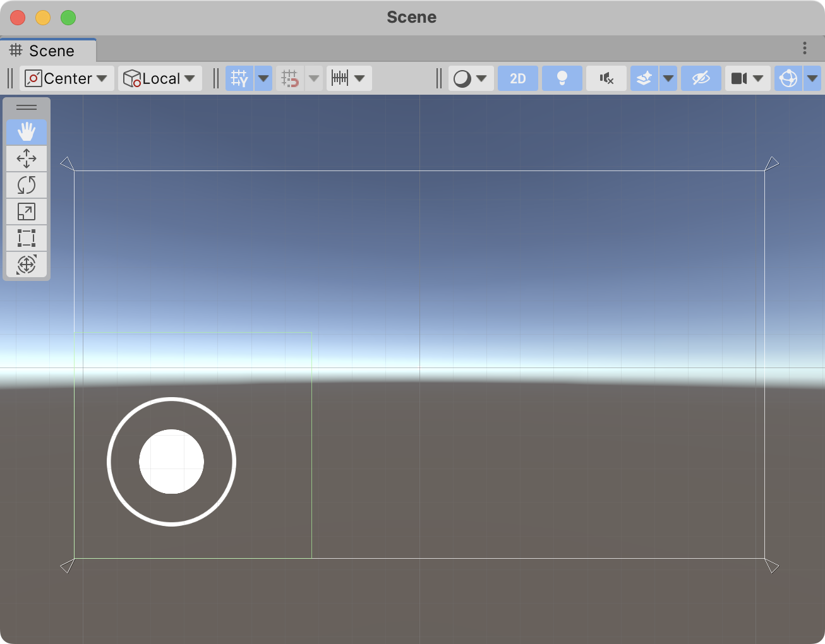Screen dimensions: 825x644
Task: Open the Center pivot mode dropdown
Action: point(67,78)
